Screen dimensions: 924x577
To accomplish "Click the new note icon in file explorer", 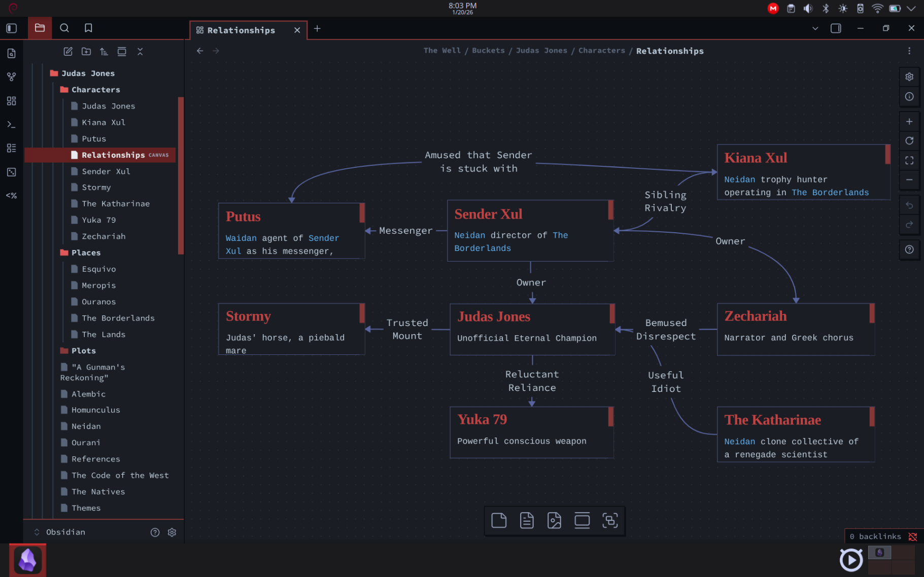I will 68,51.
